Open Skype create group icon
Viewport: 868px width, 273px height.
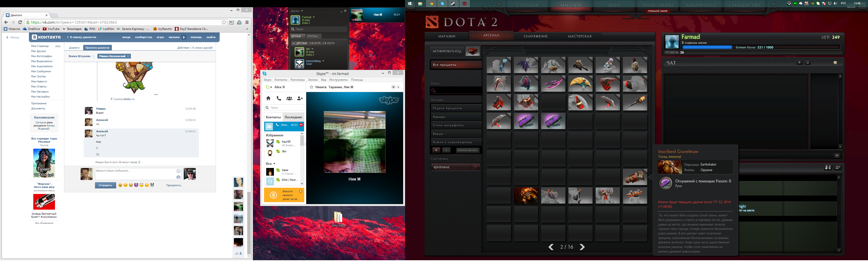(x=289, y=98)
